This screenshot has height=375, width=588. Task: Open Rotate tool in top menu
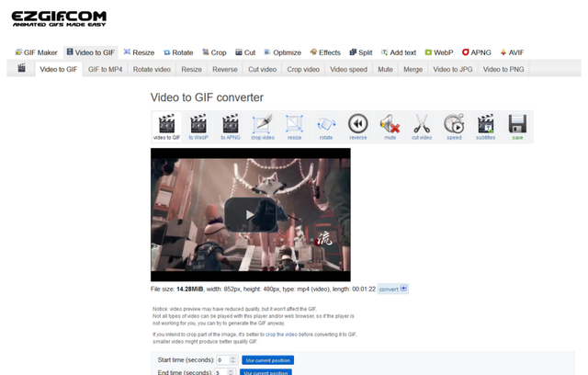(178, 52)
